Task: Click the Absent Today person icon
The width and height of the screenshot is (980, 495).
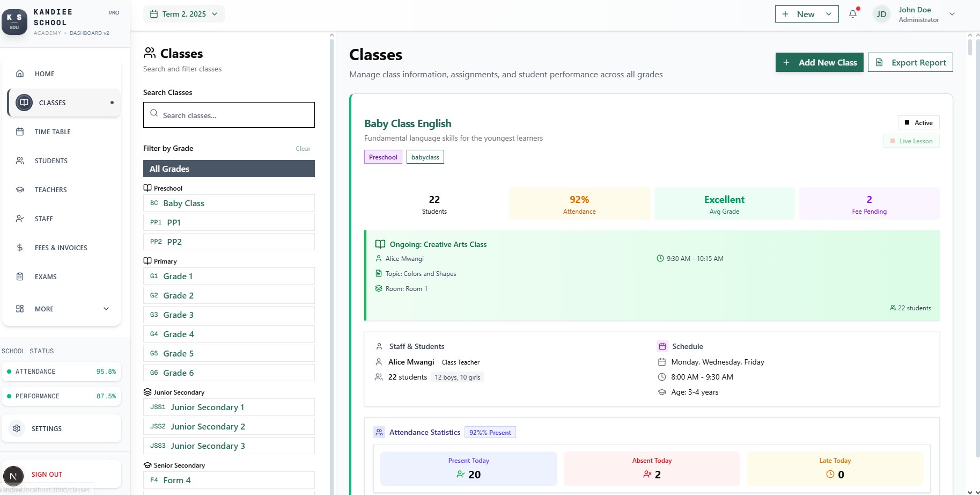Action: [x=647, y=475]
